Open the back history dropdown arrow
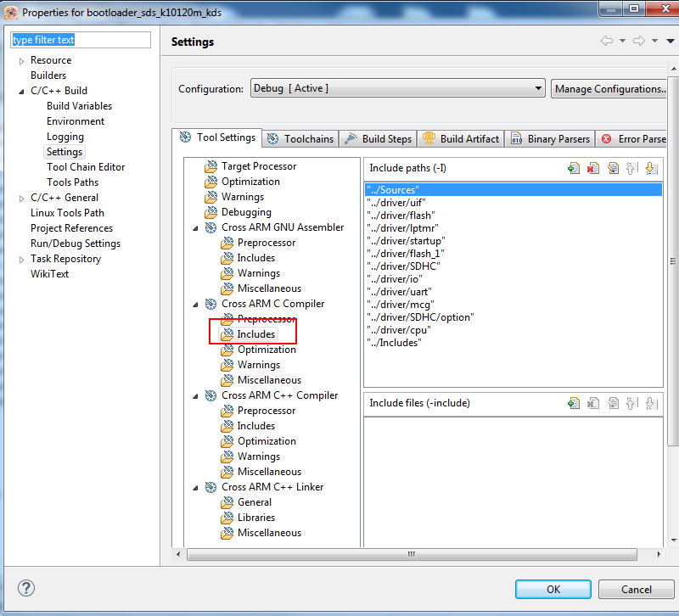Screen dimensions: 679x616 (622, 41)
